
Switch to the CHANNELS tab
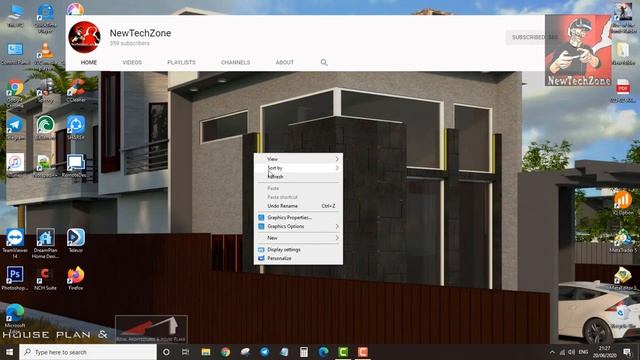[236, 62]
